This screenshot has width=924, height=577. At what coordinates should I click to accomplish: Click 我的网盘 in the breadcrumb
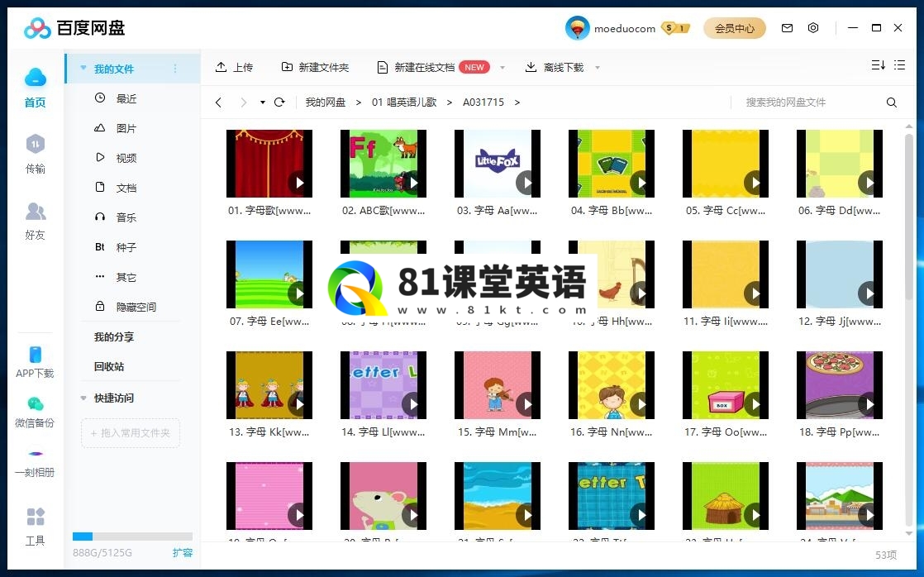326,103
